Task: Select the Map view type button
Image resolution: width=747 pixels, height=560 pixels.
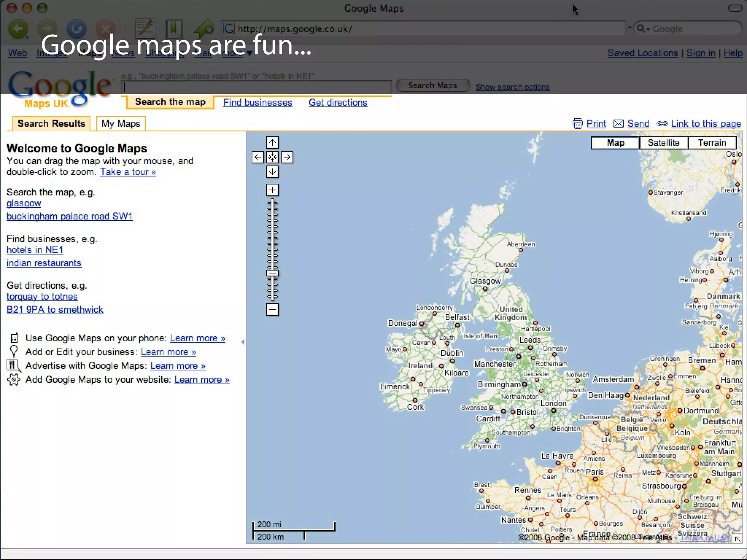Action: [615, 143]
